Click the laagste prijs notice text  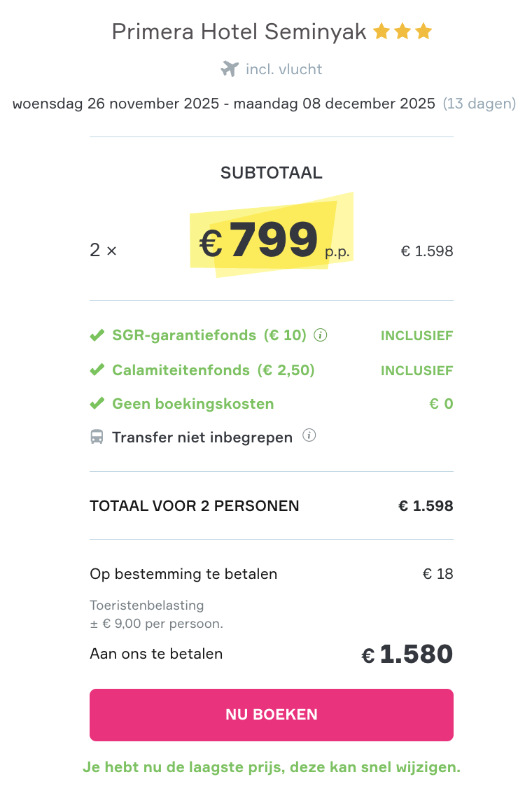[272, 767]
